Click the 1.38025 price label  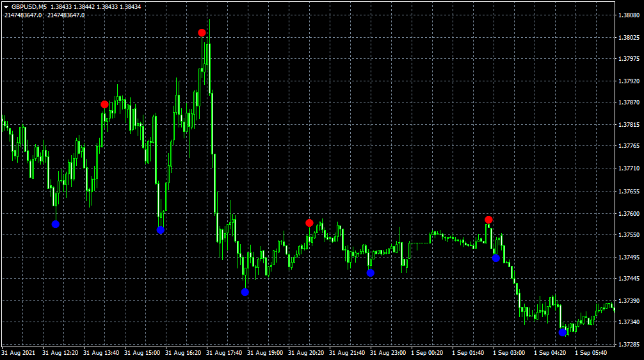pyautogui.click(x=629, y=37)
